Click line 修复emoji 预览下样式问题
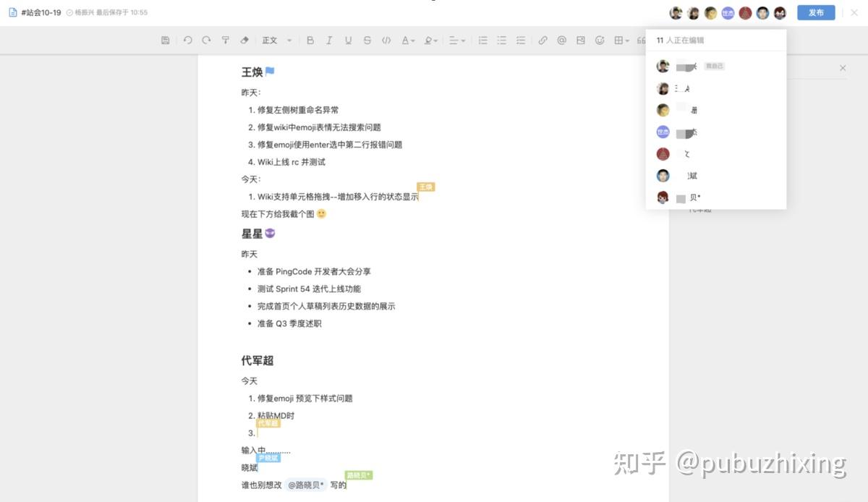This screenshot has width=868, height=502. tap(305, 399)
